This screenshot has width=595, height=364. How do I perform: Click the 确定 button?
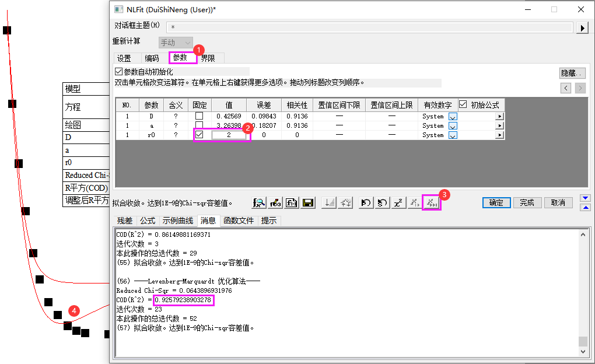pos(496,202)
